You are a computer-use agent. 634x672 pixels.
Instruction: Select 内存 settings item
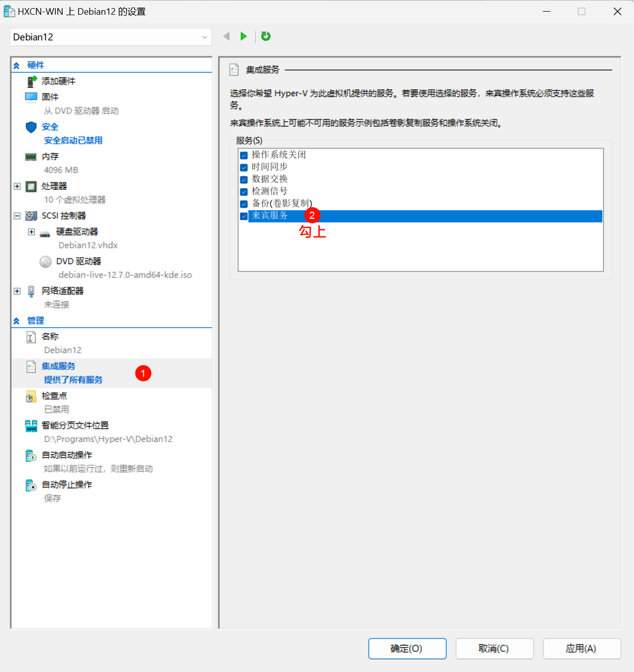[x=50, y=156]
